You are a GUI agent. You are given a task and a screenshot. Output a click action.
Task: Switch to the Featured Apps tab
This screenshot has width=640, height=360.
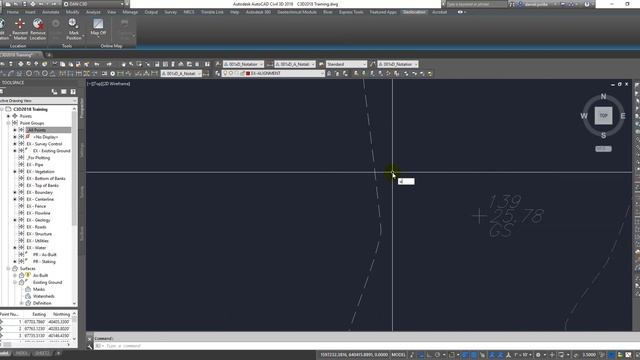[383, 12]
